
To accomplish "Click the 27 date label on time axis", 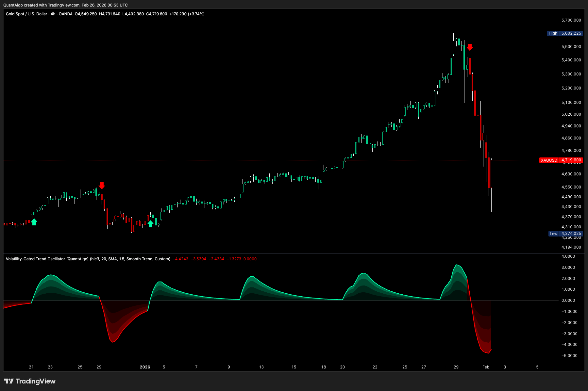I will [424, 367].
